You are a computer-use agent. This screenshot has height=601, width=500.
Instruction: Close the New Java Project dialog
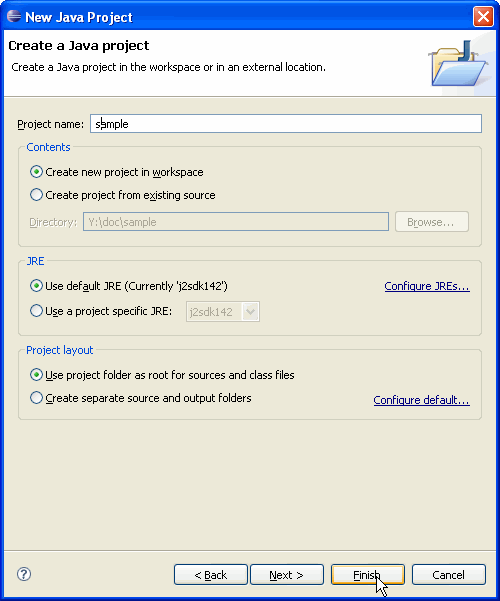[483, 16]
